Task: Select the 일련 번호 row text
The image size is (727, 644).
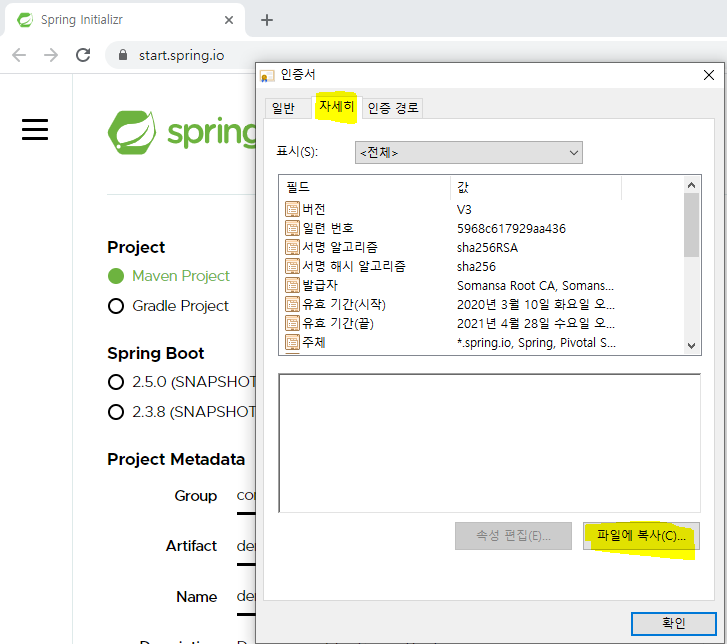Action: 328,228
